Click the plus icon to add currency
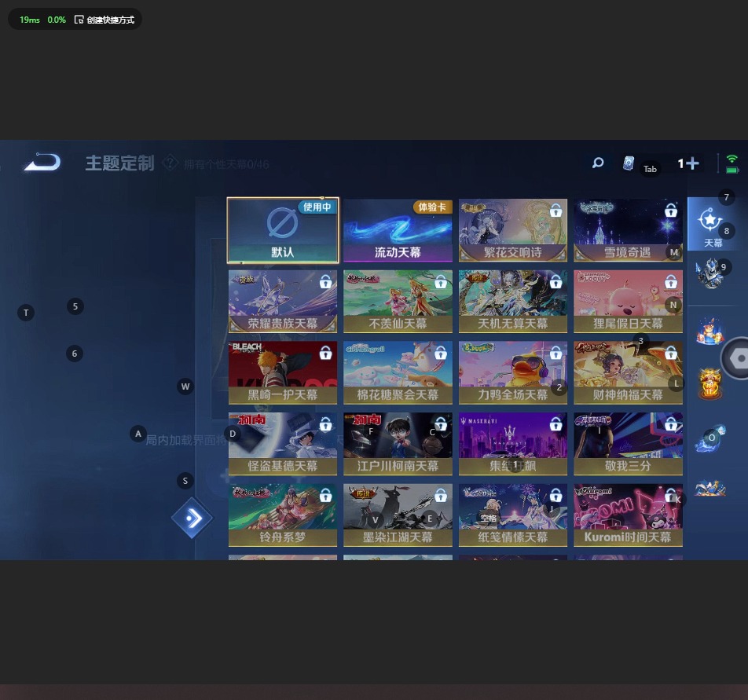 (691, 163)
